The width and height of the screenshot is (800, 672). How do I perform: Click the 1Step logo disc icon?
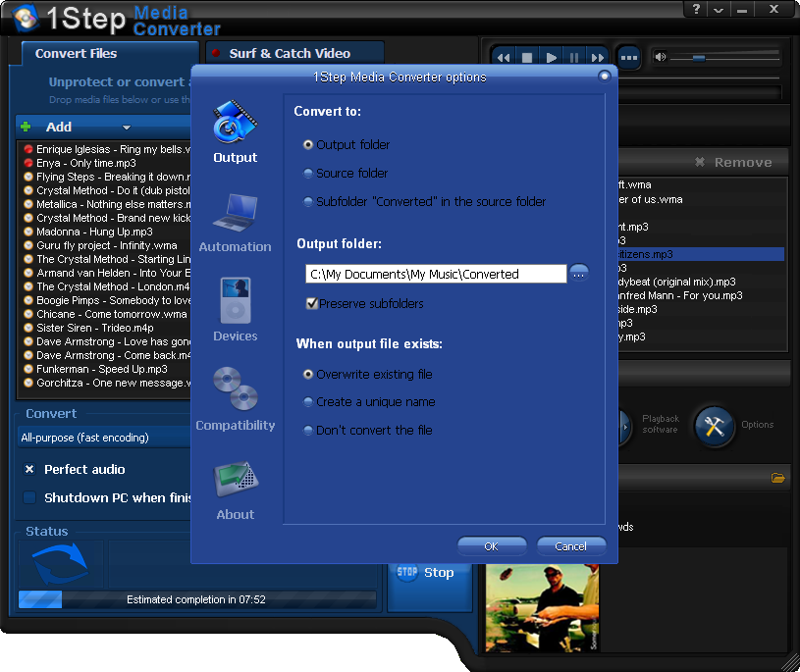[26, 18]
